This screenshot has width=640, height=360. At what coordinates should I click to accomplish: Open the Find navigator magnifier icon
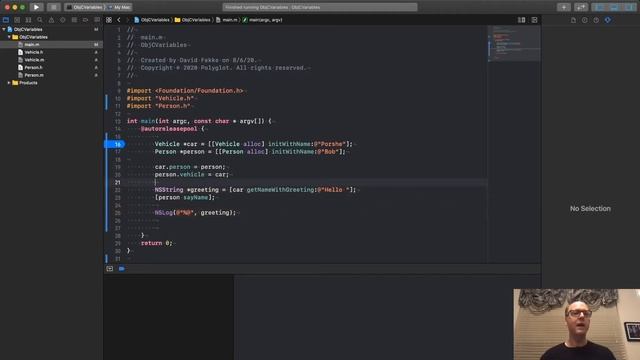click(40, 20)
